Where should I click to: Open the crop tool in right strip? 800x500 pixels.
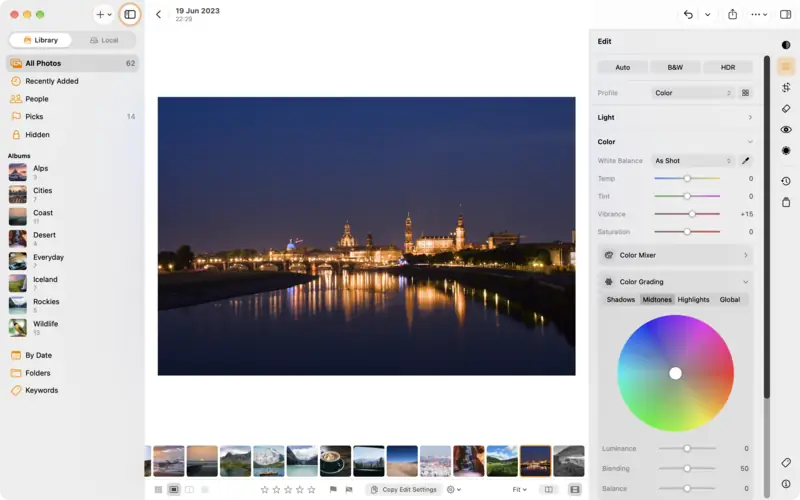[786, 87]
